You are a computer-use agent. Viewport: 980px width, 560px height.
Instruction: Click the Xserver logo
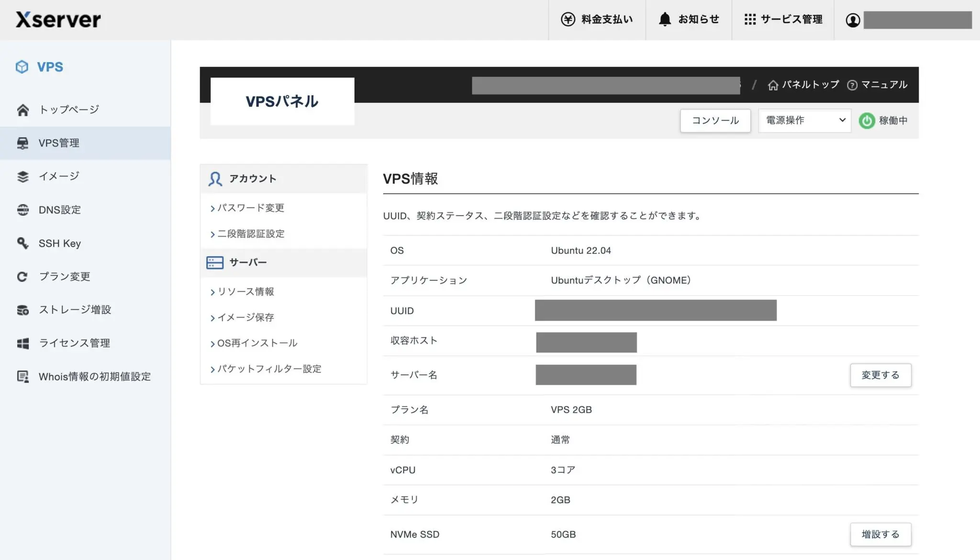pyautogui.click(x=58, y=20)
